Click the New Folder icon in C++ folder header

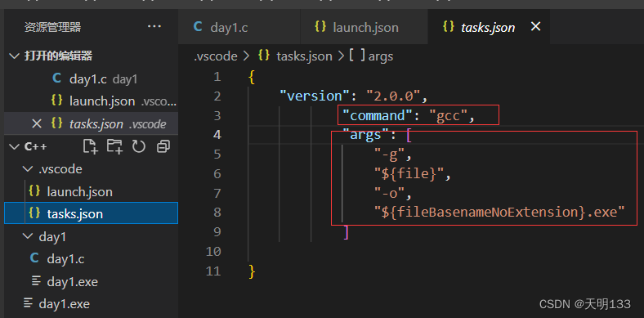tap(114, 146)
